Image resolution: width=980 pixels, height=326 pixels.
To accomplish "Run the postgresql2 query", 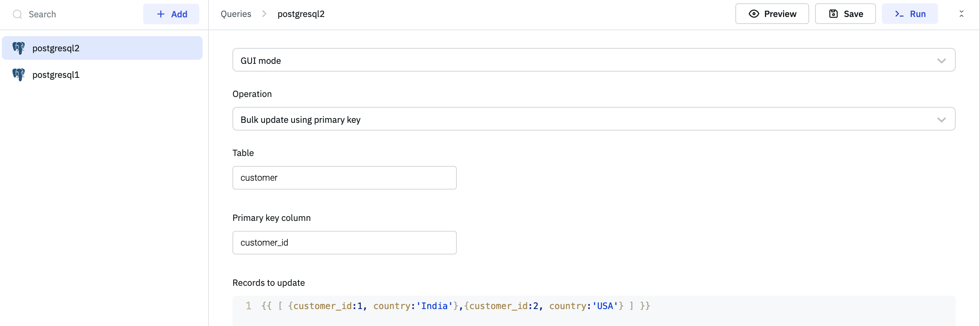I will [909, 14].
